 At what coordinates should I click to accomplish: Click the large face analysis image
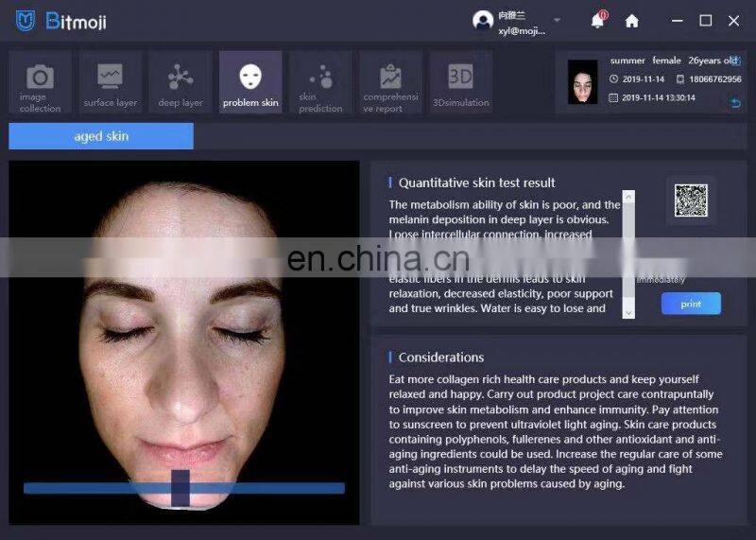click(x=184, y=342)
